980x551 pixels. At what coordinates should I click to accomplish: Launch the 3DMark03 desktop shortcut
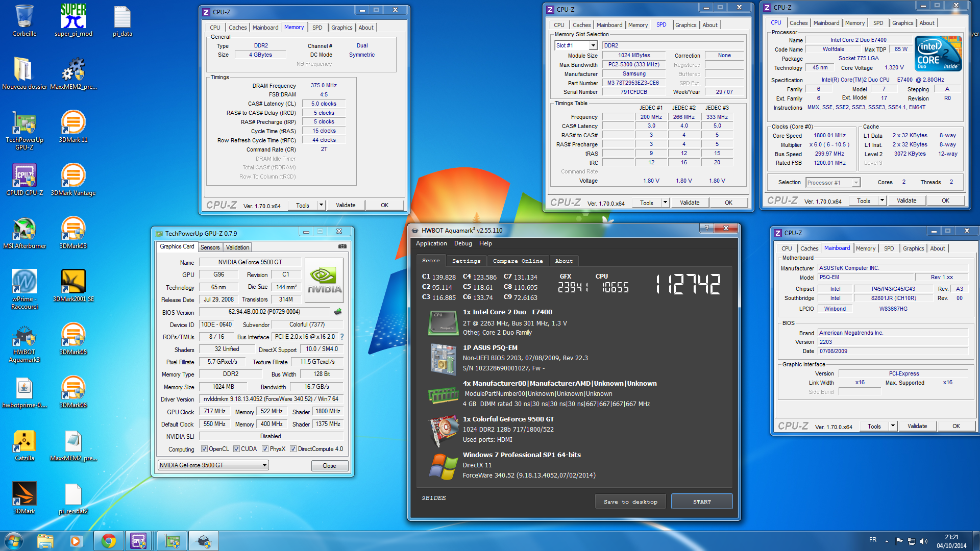[73, 233]
